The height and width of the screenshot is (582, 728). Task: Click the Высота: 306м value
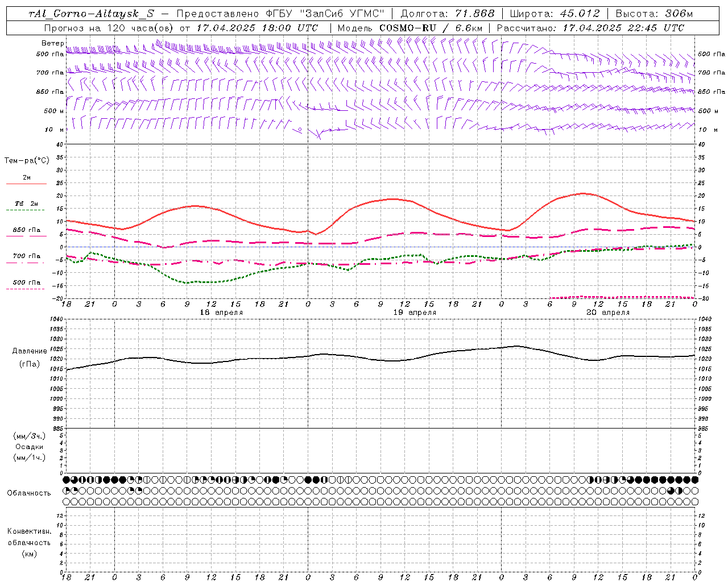tap(654, 14)
